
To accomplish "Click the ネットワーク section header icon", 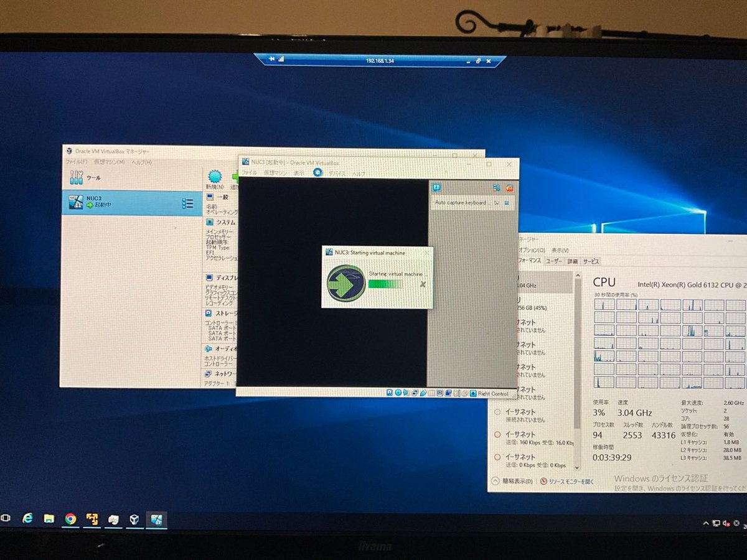I will point(209,373).
